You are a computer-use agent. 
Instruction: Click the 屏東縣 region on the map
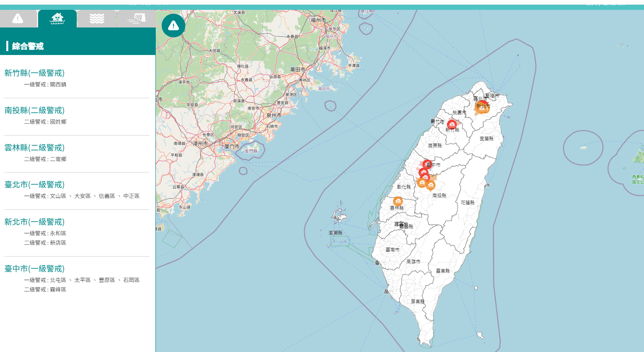pos(417,302)
